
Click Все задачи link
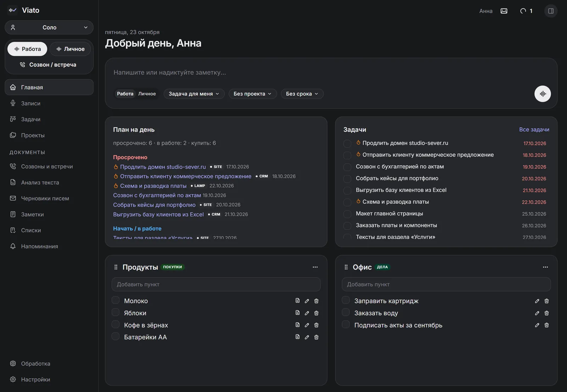tap(534, 129)
